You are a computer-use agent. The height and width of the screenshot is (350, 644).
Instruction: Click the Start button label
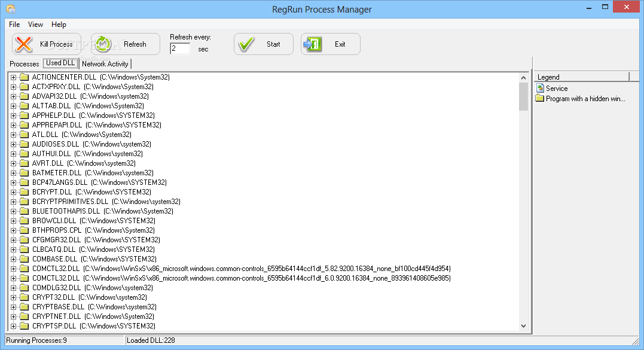[x=273, y=44]
